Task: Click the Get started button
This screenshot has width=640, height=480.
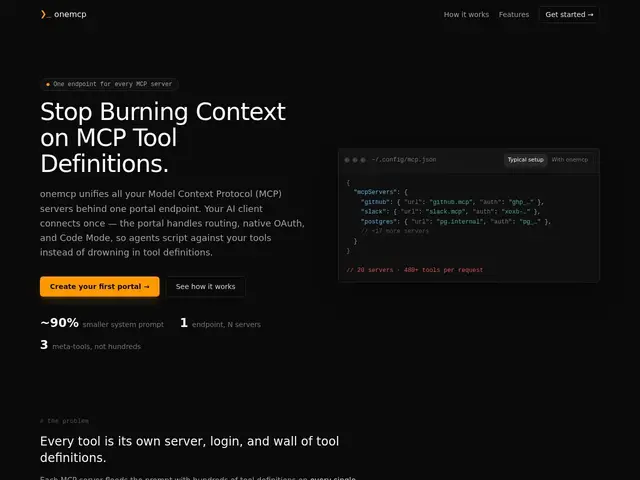Action: coord(569,15)
